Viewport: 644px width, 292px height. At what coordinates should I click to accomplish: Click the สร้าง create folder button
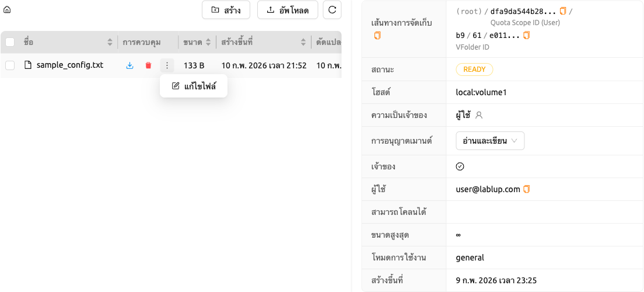226,10
